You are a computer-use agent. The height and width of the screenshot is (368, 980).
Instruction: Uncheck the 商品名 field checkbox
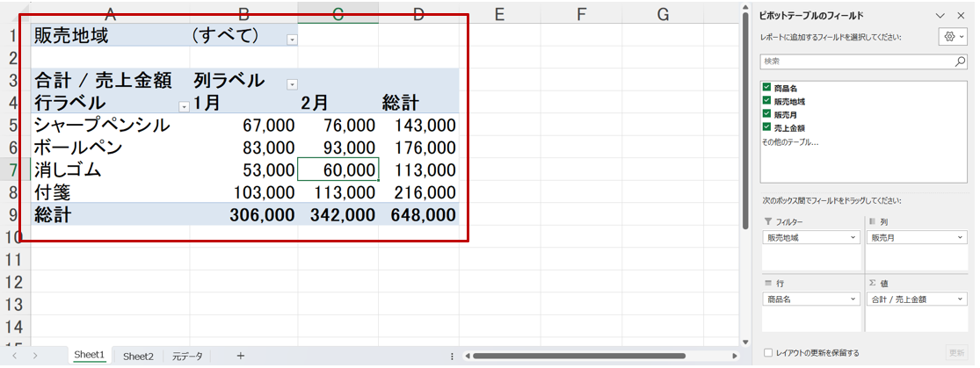(767, 88)
